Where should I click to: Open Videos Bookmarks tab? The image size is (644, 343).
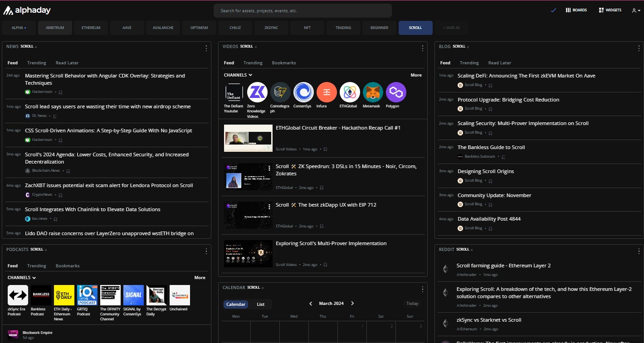[284, 63]
